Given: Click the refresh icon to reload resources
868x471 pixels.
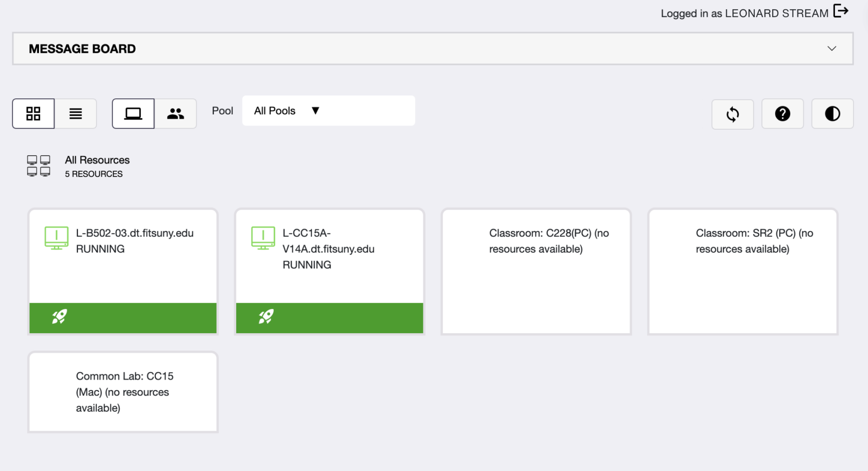Looking at the screenshot, I should click(733, 114).
